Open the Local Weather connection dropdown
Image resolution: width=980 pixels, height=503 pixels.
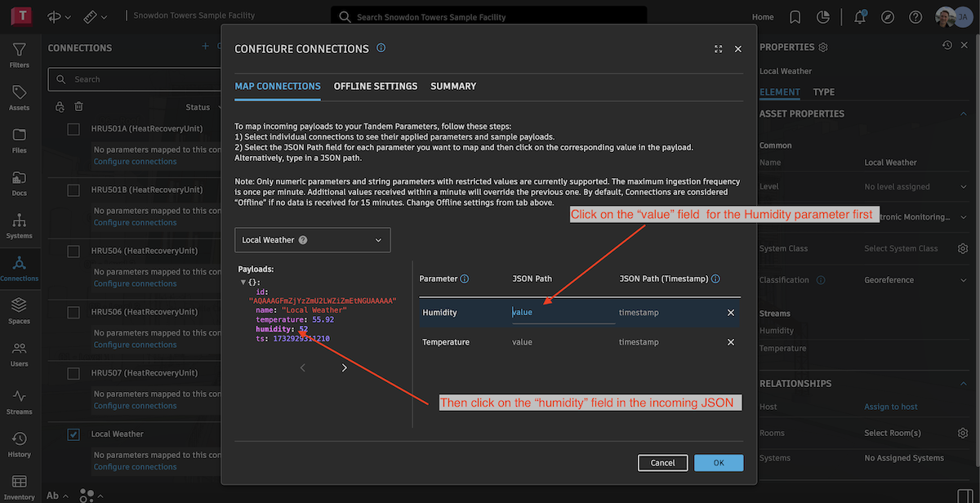coord(312,240)
